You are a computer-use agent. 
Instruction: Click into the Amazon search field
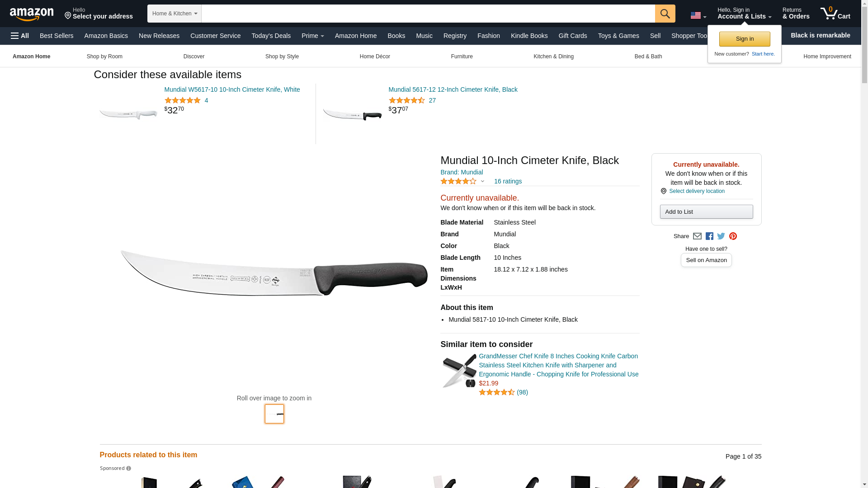(x=428, y=14)
